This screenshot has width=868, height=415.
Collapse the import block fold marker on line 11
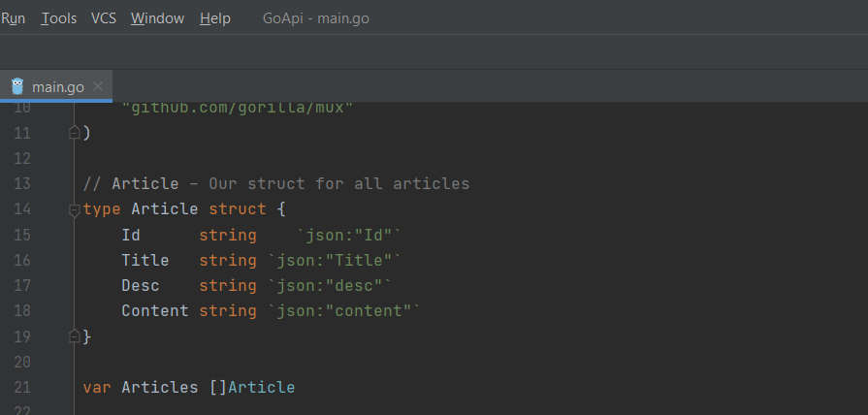[74, 133]
